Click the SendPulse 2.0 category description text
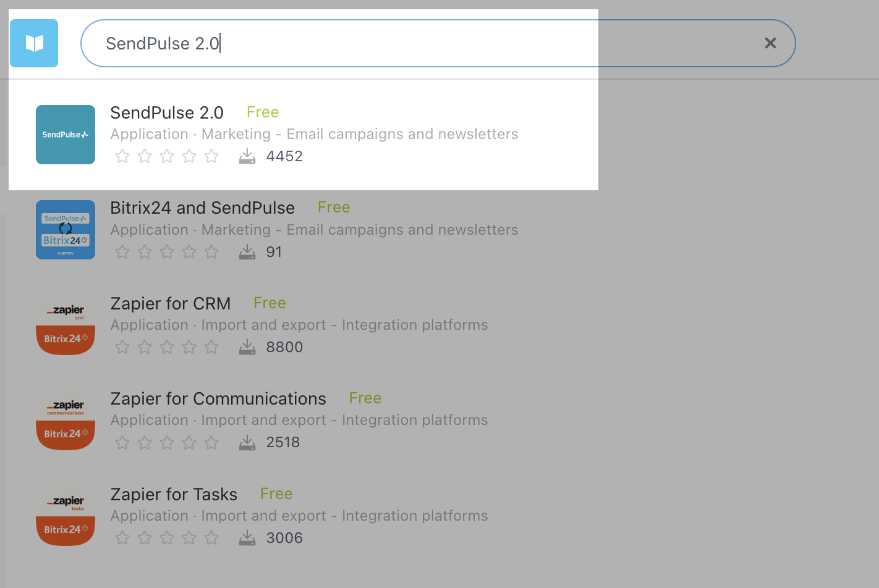879x588 pixels. (x=314, y=134)
